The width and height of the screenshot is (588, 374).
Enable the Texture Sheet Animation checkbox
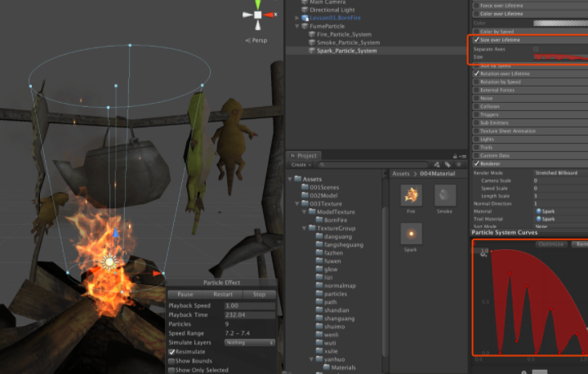click(476, 131)
